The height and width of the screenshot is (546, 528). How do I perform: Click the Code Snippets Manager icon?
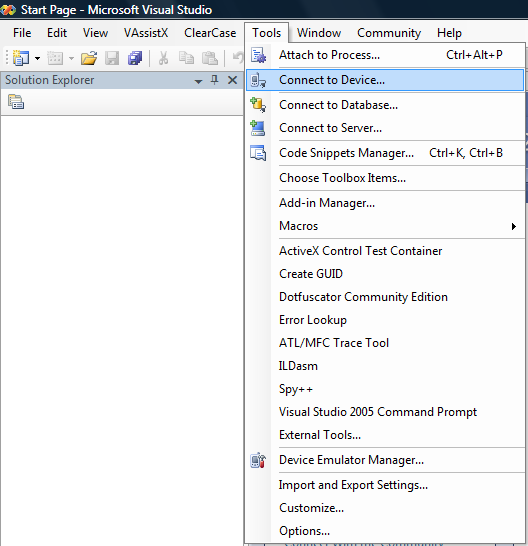click(258, 153)
